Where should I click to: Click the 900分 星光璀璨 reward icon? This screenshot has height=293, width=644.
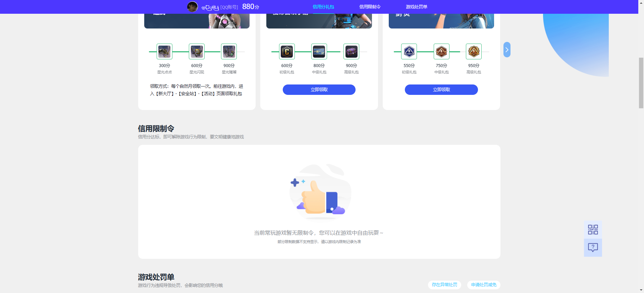tap(229, 52)
